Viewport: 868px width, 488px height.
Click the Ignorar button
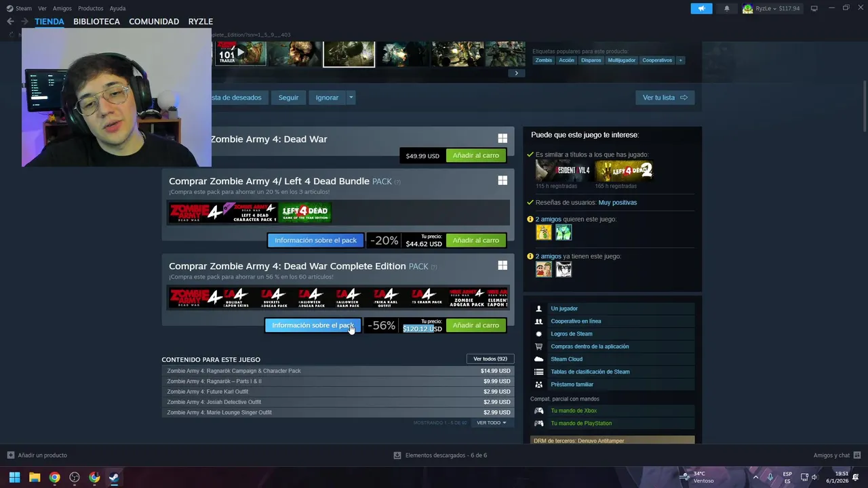(x=327, y=98)
